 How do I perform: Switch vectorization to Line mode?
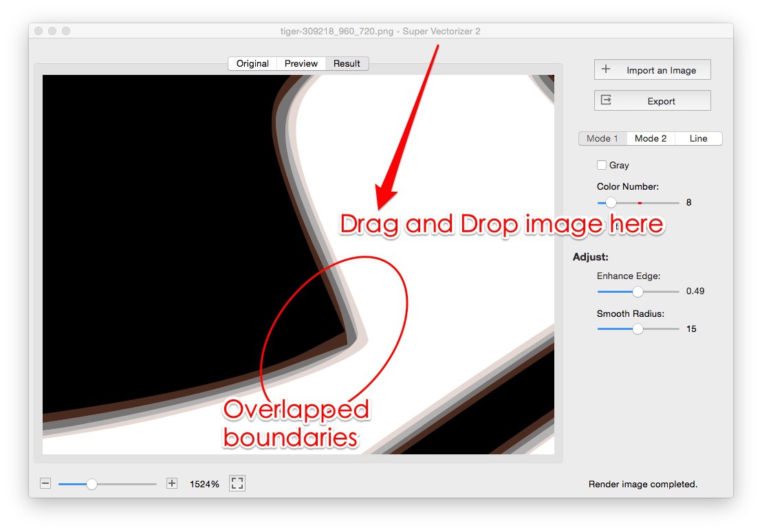point(697,138)
